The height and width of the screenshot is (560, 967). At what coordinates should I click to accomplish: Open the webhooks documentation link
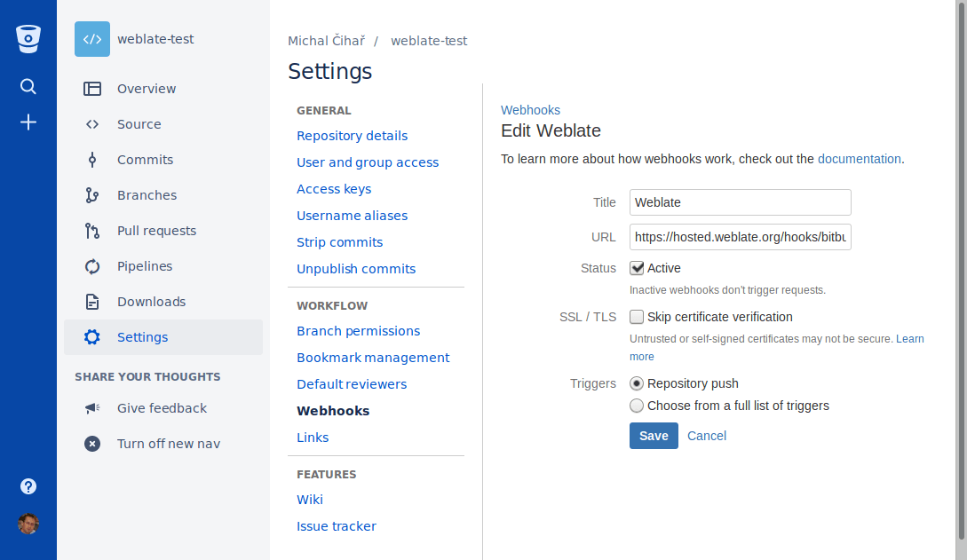859,158
